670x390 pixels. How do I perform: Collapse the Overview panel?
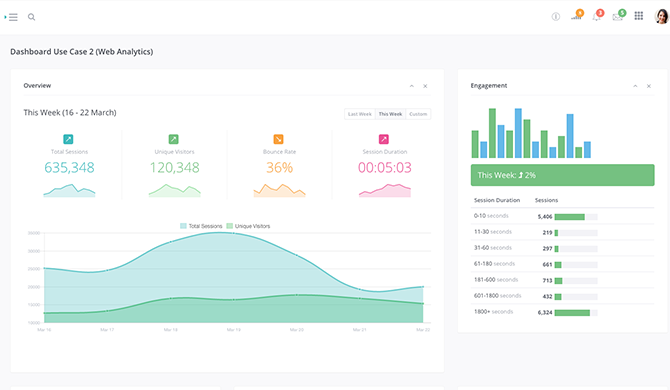pyautogui.click(x=411, y=86)
